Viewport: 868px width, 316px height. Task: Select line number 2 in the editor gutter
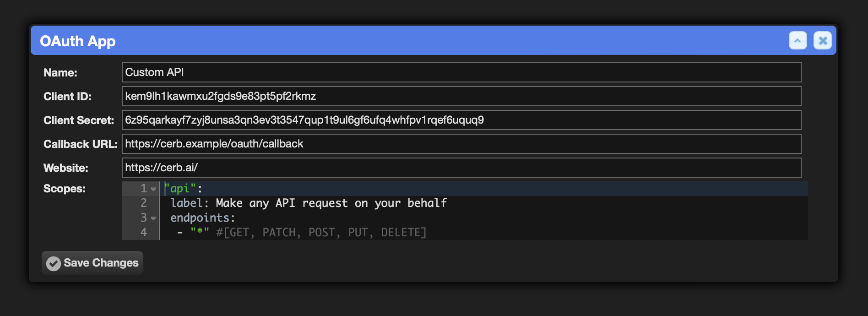144,203
